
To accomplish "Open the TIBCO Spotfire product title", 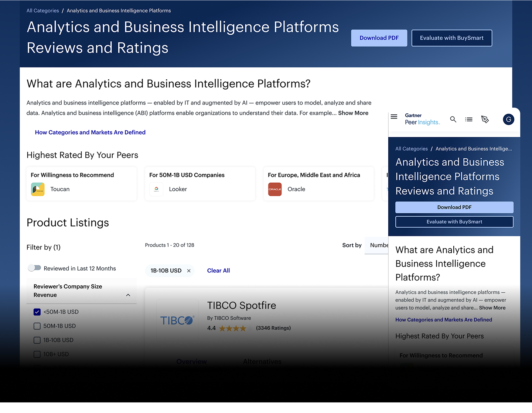I will click(242, 306).
